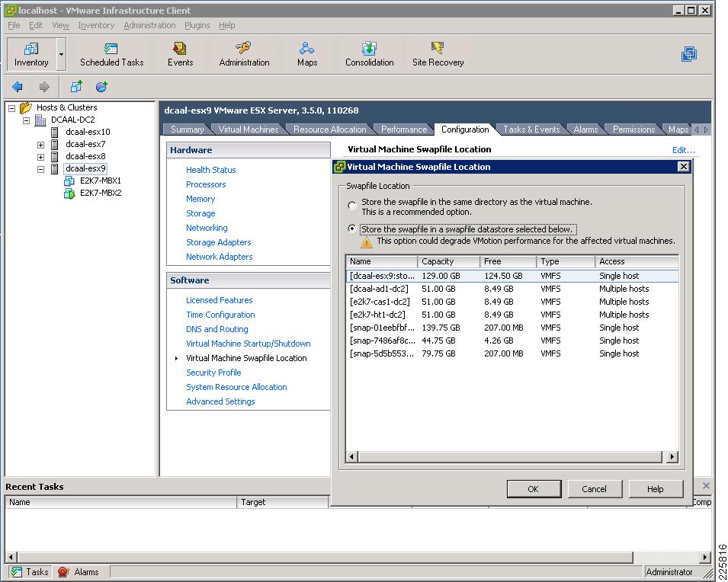
Task: Open Security Profile link
Action: (213, 373)
